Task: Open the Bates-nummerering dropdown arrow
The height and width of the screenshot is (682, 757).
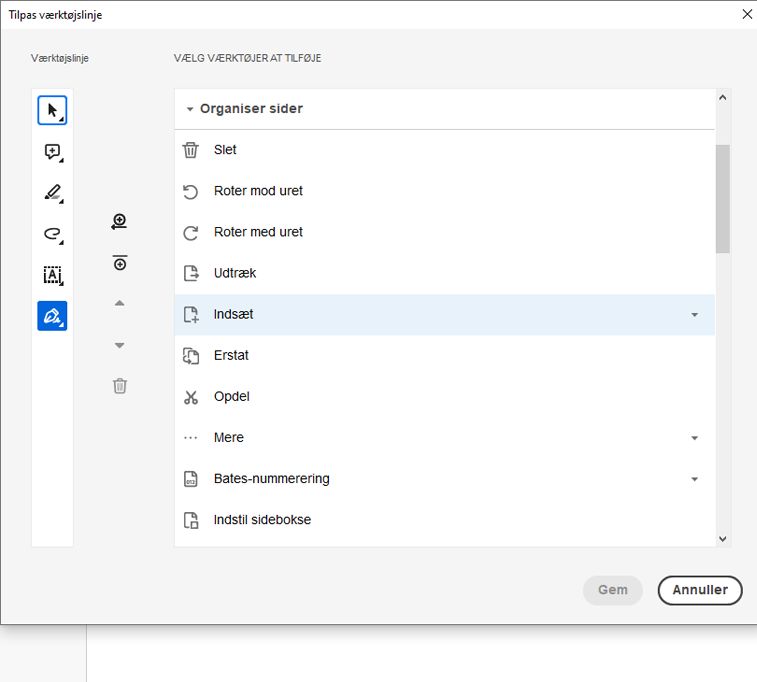Action: [695, 479]
